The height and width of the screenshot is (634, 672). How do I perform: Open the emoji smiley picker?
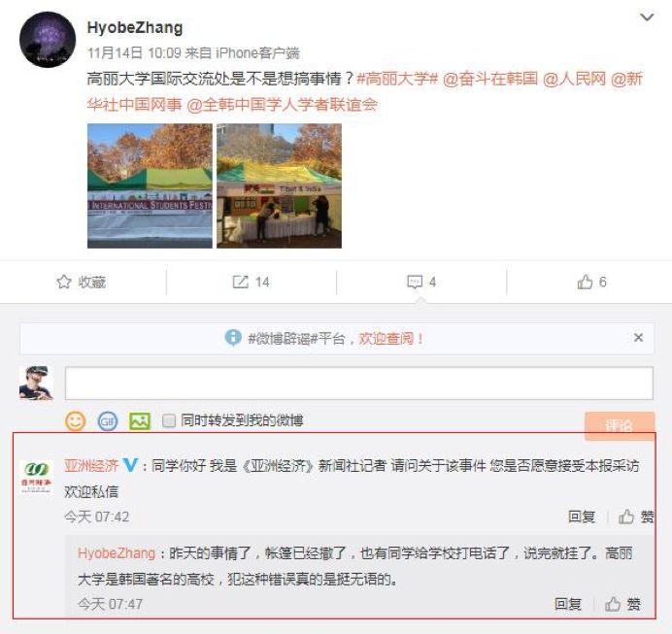click(76, 421)
